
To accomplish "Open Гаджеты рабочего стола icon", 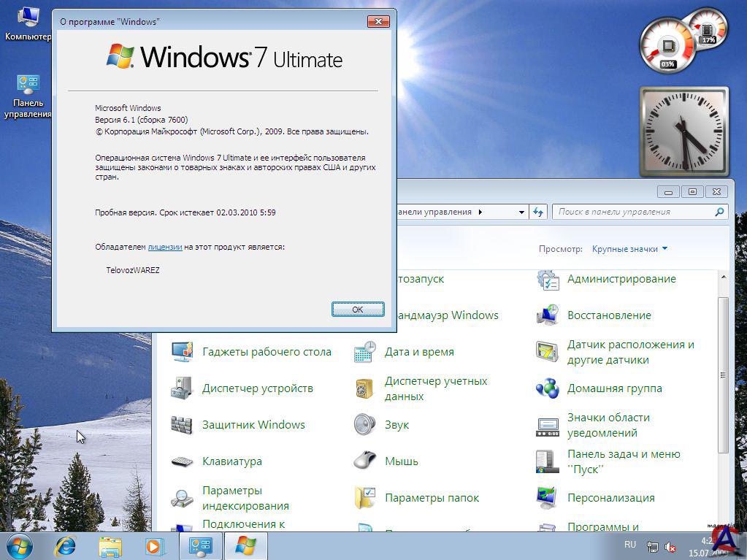I will point(182,352).
